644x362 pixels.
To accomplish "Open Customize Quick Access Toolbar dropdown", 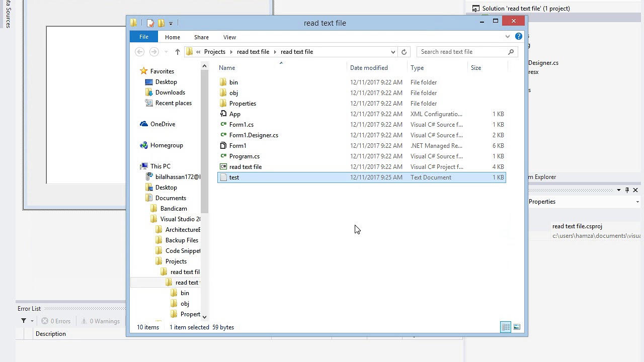I will (171, 23).
